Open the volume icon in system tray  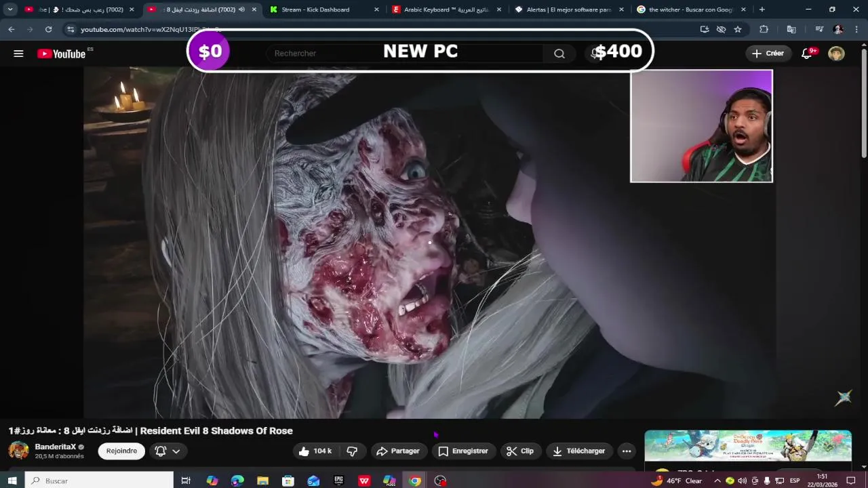point(742,481)
